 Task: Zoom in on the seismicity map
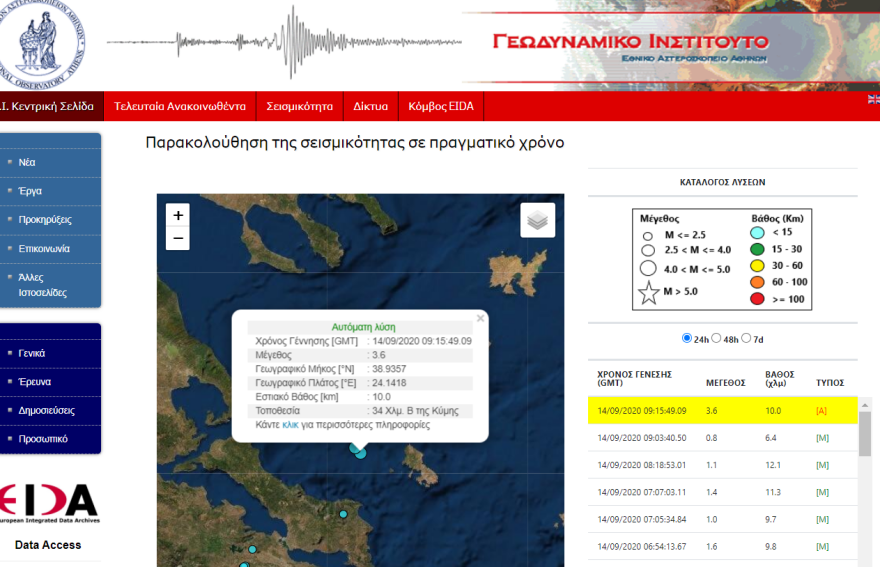tap(178, 216)
